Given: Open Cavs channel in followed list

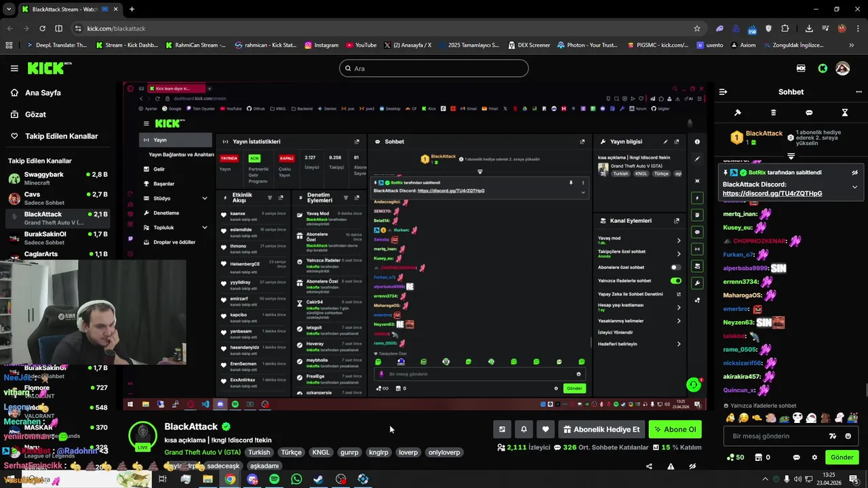Looking at the screenshot, I should click(x=58, y=198).
